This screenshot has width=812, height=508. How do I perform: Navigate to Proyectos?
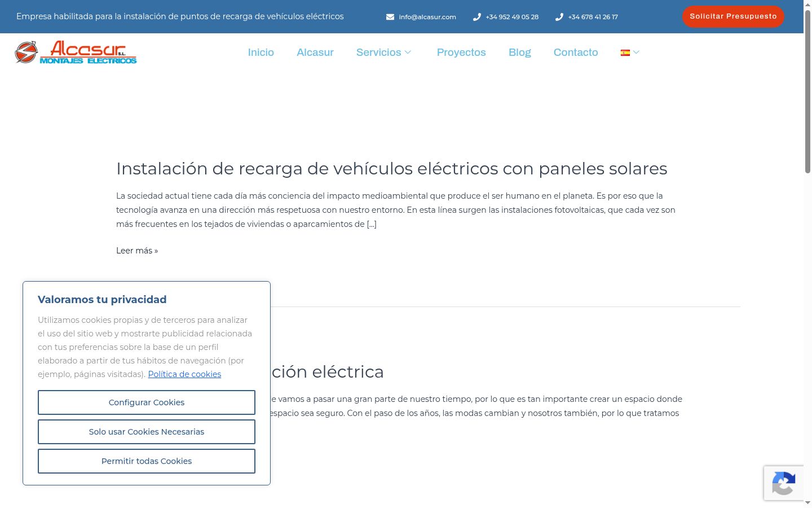pos(461,52)
